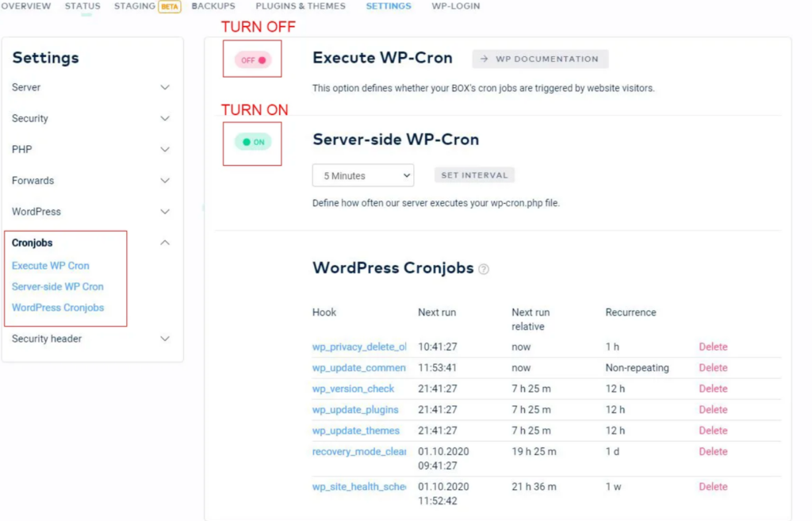Expand the Security header section
Screen dimensions: 812x521
point(90,338)
